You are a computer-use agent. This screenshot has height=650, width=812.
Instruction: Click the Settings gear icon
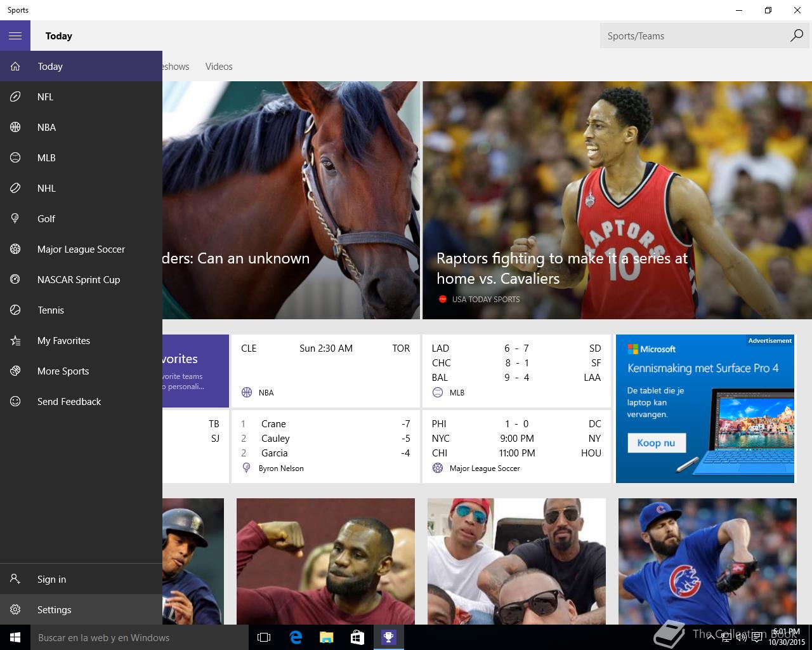point(15,609)
